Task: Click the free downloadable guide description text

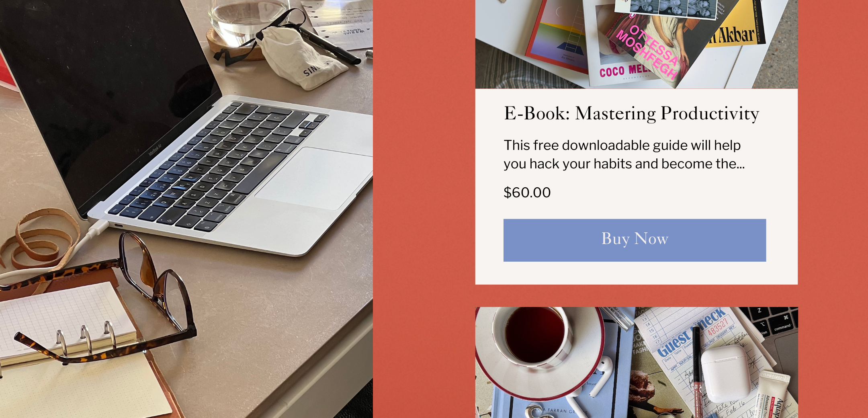Action: [624, 154]
